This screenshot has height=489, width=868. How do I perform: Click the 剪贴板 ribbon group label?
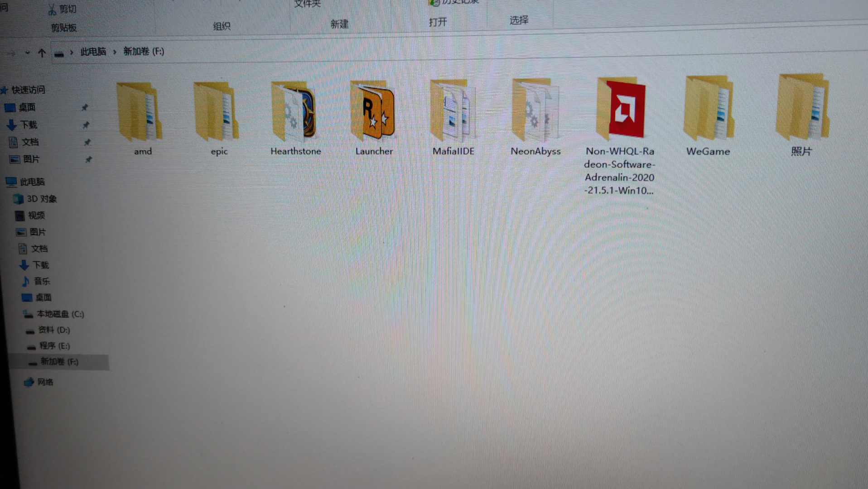pyautogui.click(x=64, y=28)
